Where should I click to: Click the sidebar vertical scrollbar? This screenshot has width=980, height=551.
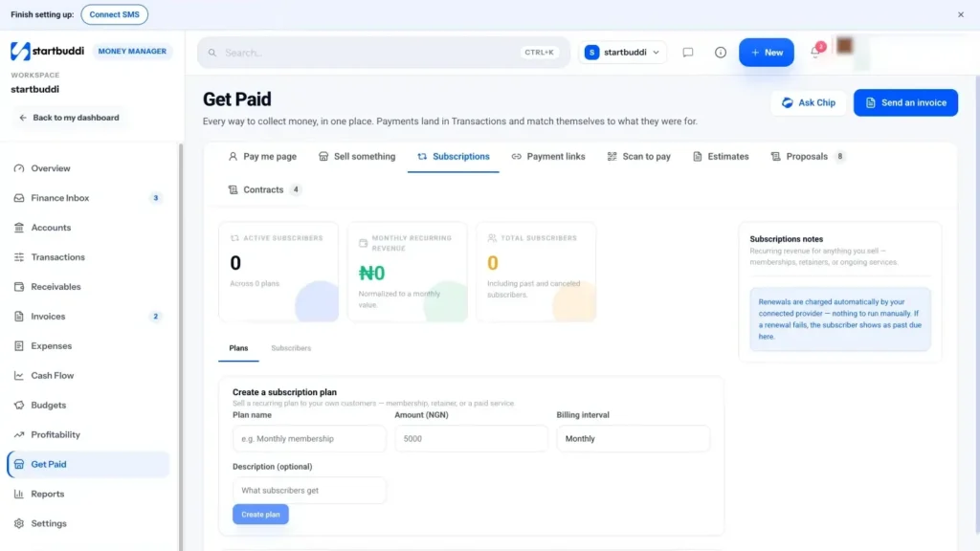pyautogui.click(x=181, y=346)
